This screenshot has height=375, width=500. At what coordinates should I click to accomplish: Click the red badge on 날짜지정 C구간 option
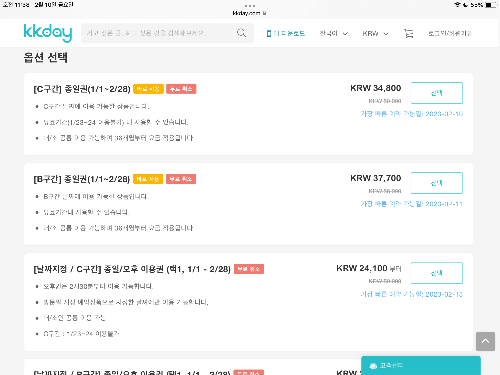point(249,269)
